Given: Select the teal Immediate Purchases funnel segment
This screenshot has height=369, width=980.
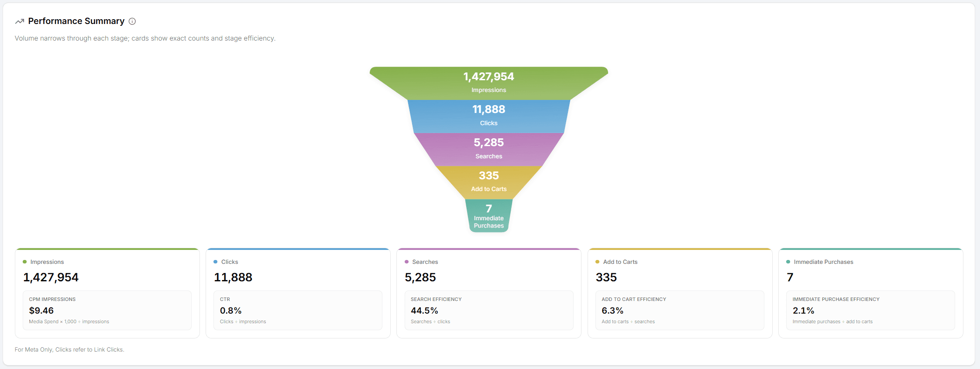Looking at the screenshot, I should (489, 216).
